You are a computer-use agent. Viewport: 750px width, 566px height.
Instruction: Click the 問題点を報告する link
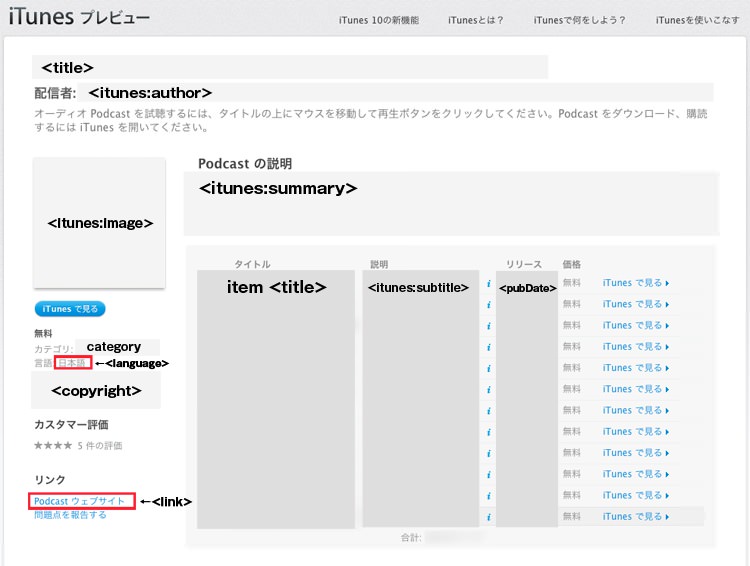click(x=70, y=515)
